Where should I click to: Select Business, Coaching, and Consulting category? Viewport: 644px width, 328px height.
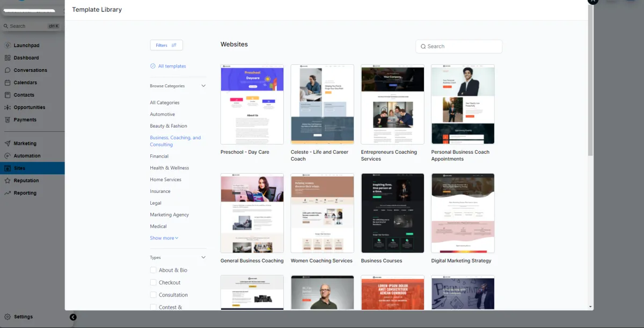point(175,141)
